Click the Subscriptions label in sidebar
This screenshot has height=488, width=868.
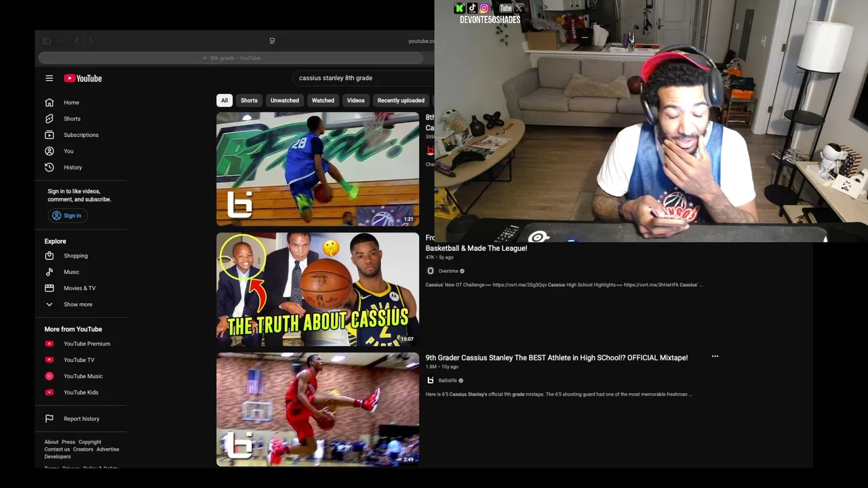click(x=81, y=135)
